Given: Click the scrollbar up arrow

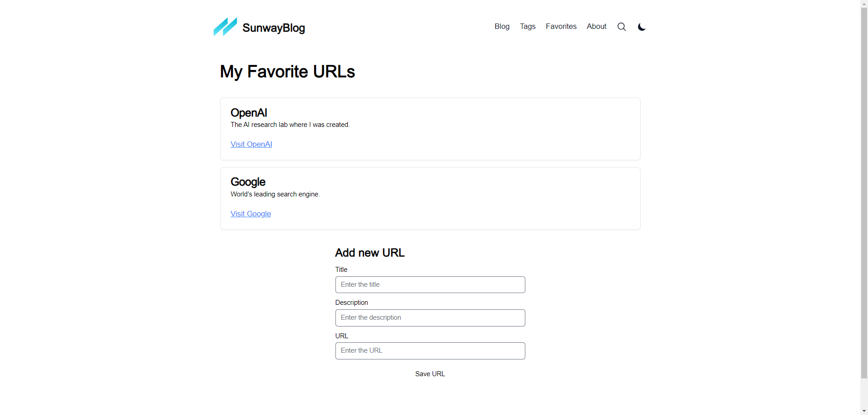Looking at the screenshot, I should click(x=864, y=3).
